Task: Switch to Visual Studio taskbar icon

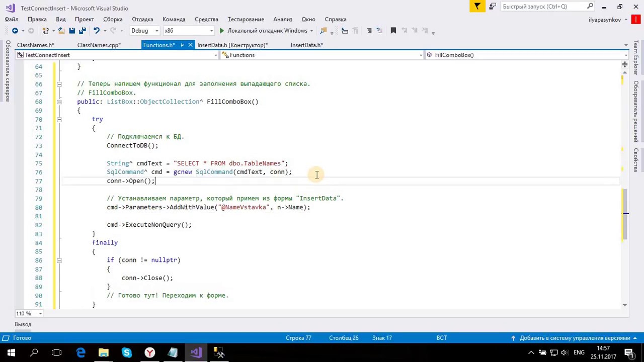Action: click(196, 352)
